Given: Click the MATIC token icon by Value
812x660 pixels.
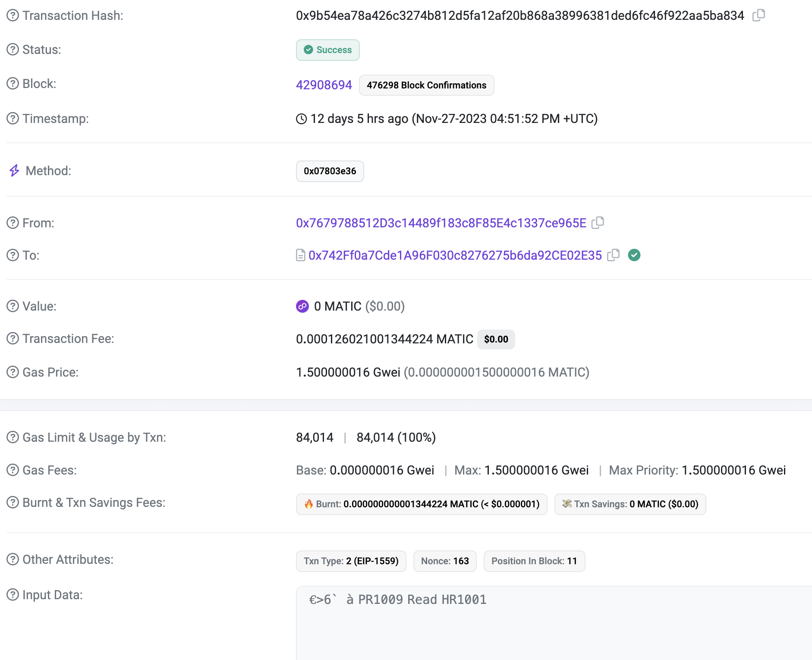Looking at the screenshot, I should (x=302, y=306).
